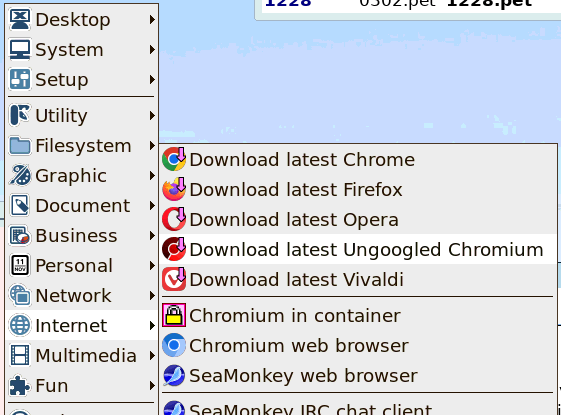The image size is (561, 415).
Task: Open the Setup menu category
Action: click(82, 79)
